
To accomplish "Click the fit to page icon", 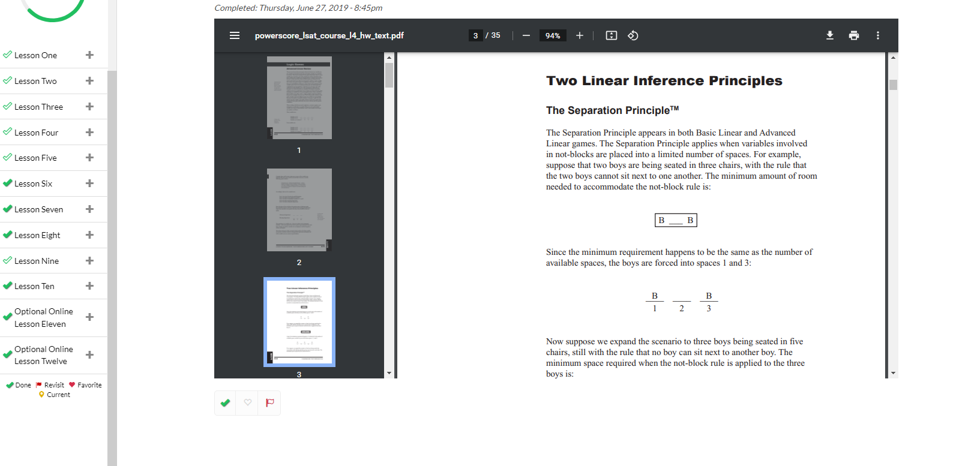I will click(612, 35).
